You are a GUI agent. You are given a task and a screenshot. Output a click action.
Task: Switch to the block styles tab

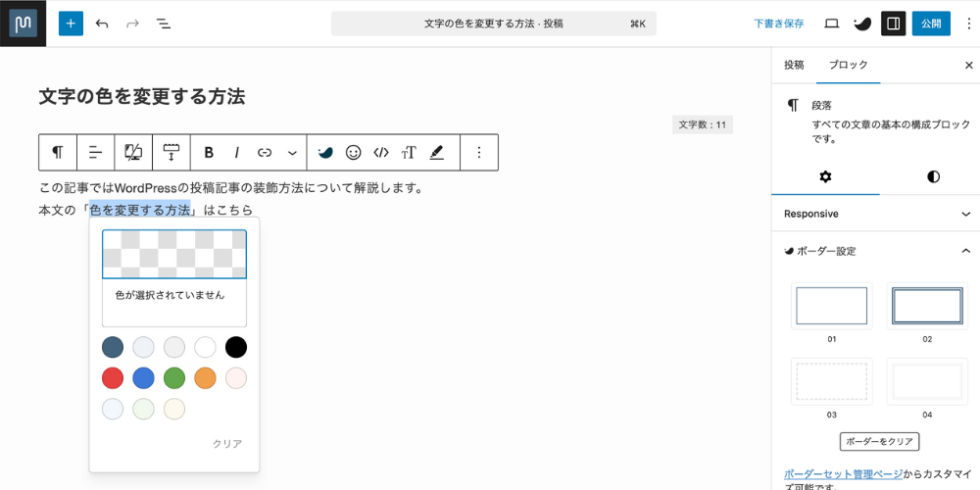tap(933, 177)
